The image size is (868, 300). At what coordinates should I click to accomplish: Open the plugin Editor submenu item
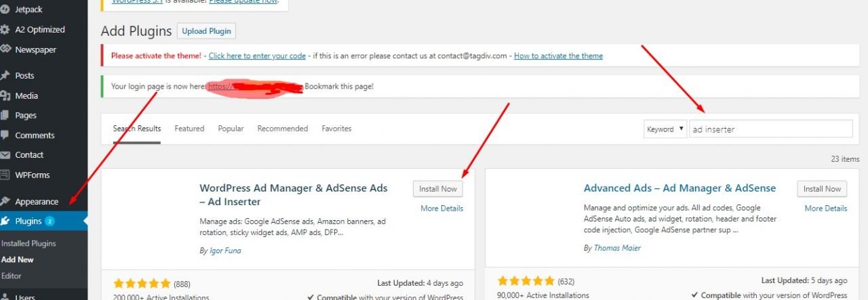(12, 276)
